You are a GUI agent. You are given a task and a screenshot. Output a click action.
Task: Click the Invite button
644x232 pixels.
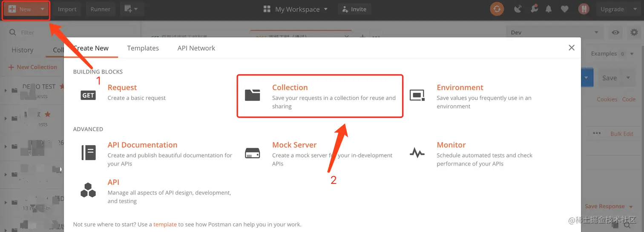click(x=354, y=9)
